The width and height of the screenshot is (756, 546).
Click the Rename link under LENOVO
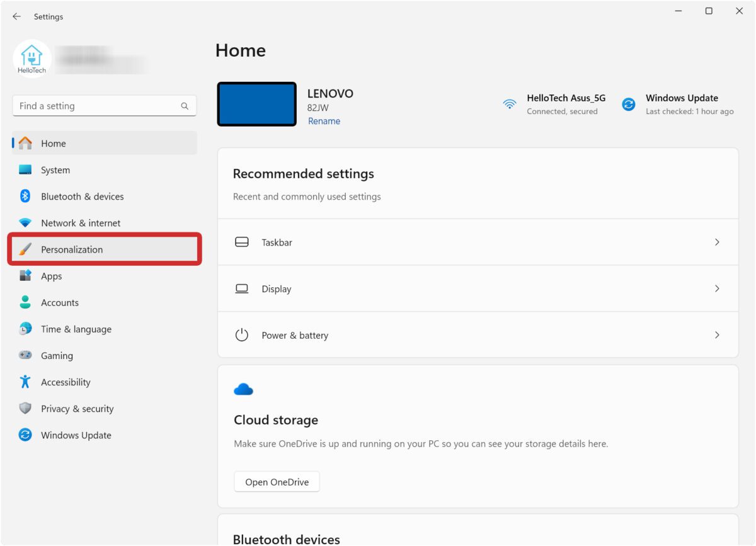pyautogui.click(x=324, y=121)
